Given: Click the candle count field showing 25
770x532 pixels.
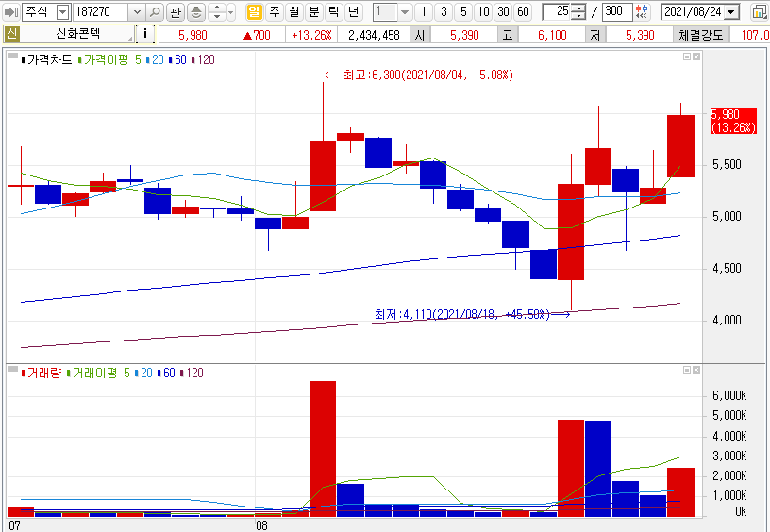Looking at the screenshot, I should pyautogui.click(x=558, y=11).
